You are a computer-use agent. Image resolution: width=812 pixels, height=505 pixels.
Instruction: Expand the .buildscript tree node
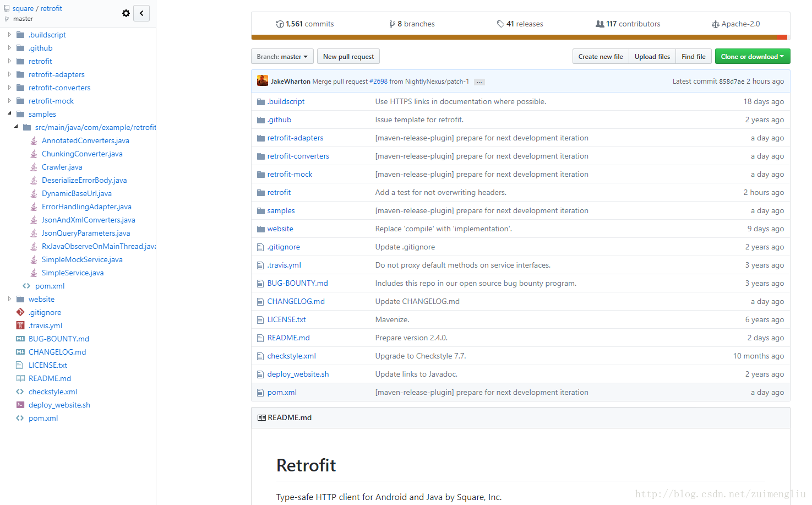[9, 35]
